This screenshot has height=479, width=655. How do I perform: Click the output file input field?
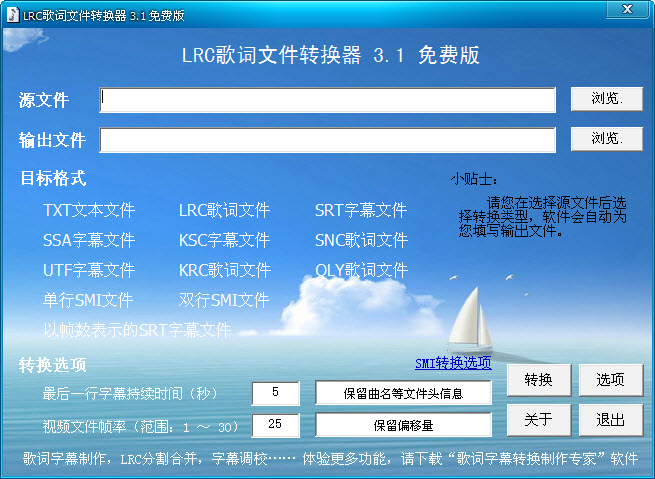[x=327, y=139]
